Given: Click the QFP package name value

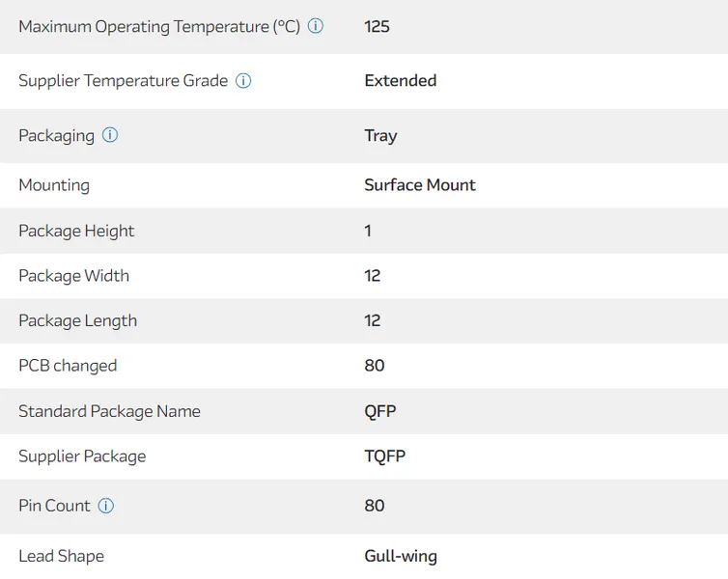Looking at the screenshot, I should click(x=380, y=411).
